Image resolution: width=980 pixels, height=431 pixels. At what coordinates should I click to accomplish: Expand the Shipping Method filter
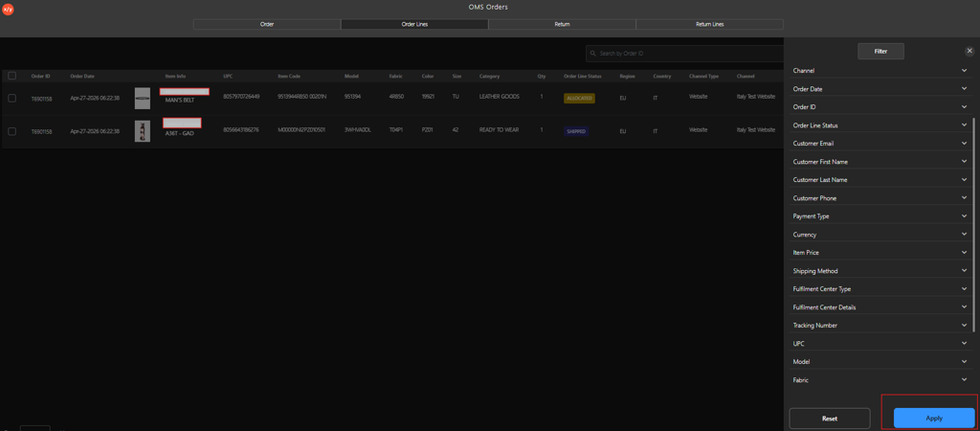880,271
